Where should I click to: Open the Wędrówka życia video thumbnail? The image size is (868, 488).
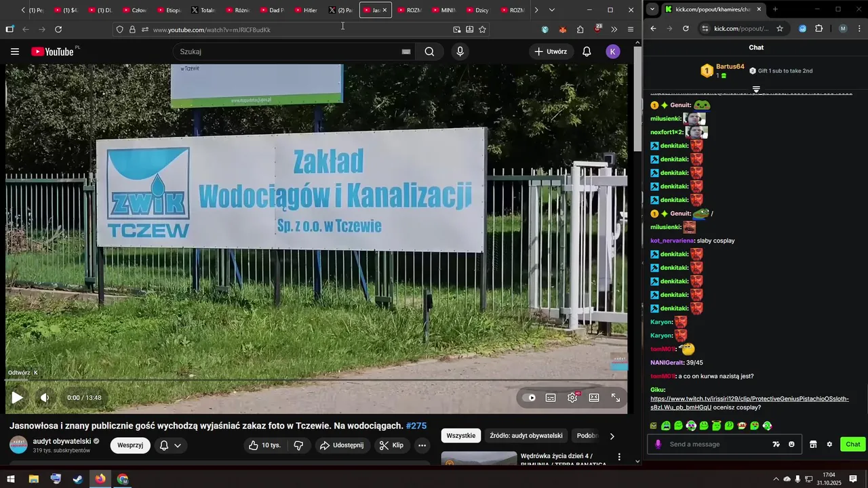[479, 459]
